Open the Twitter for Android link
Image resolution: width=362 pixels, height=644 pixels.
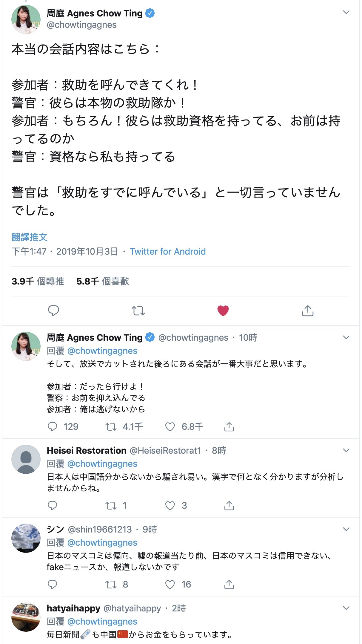point(167,252)
